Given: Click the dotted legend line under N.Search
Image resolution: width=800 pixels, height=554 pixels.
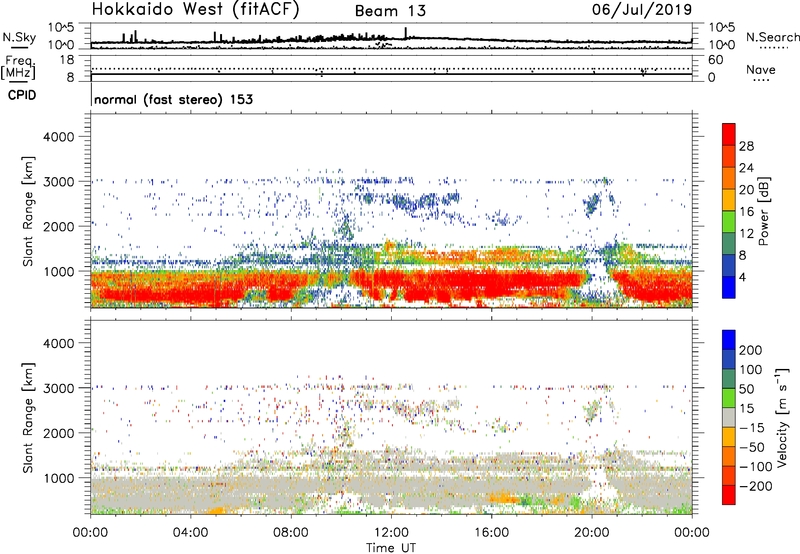Looking at the screenshot, I should [x=774, y=47].
